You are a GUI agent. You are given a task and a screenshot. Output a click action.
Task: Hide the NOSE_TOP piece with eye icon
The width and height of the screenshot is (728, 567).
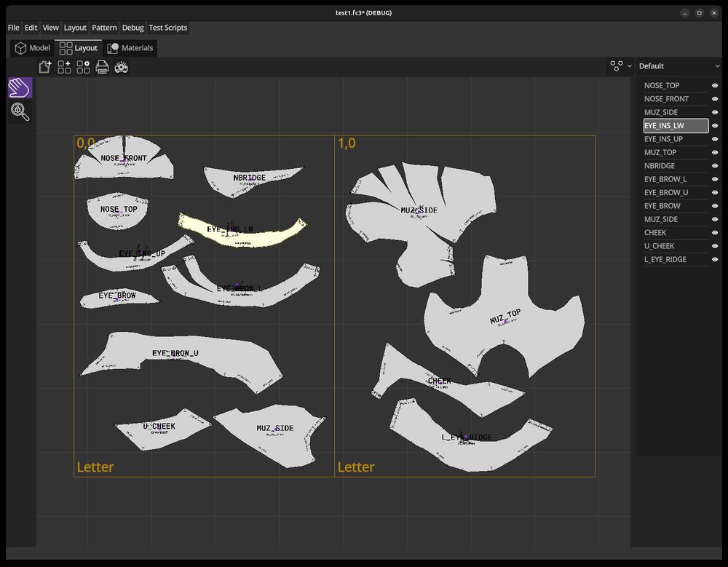[715, 85]
